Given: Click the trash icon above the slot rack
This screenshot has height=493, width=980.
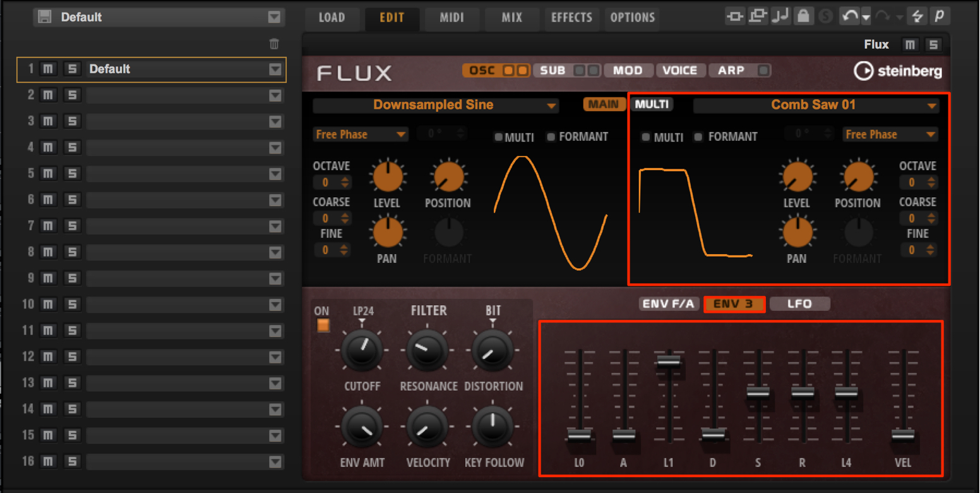Looking at the screenshot, I should click(274, 44).
